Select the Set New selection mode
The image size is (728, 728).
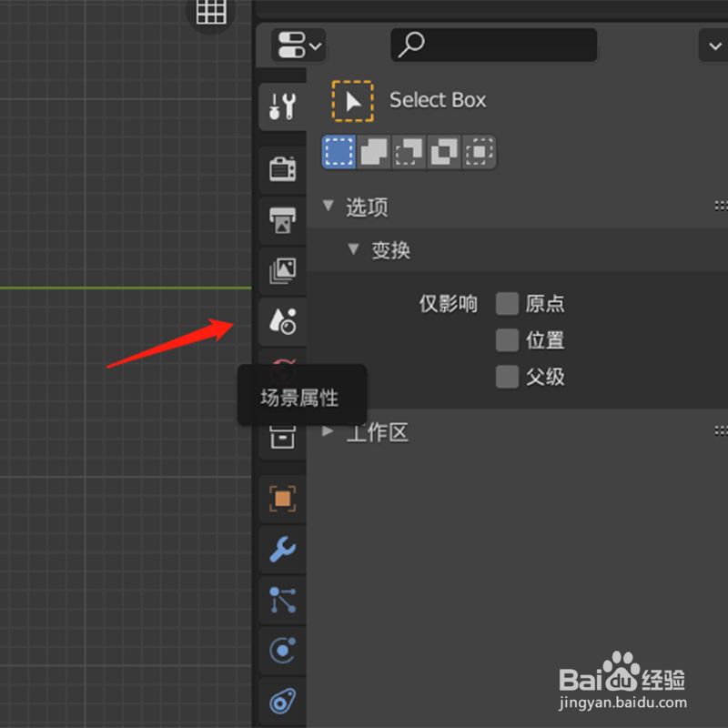tap(339, 152)
